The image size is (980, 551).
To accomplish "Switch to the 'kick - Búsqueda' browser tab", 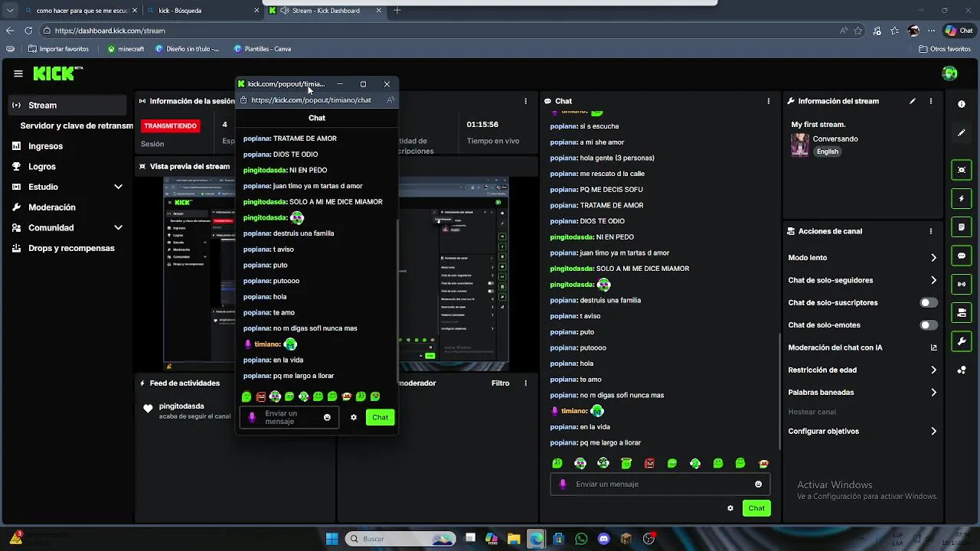I will pos(201,11).
